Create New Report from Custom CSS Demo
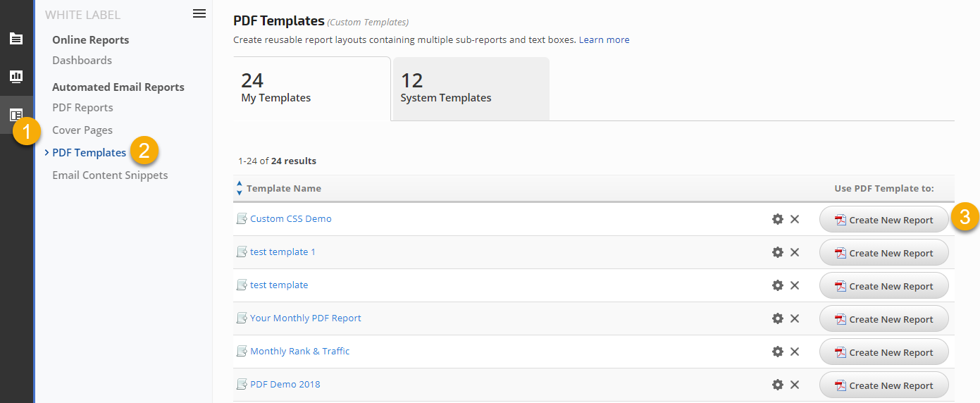The image size is (980, 403). coord(883,220)
